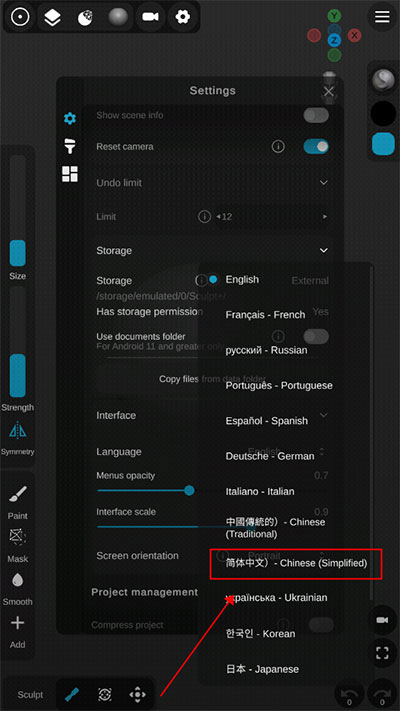
Task: Click the Add plus tool
Action: point(18,623)
